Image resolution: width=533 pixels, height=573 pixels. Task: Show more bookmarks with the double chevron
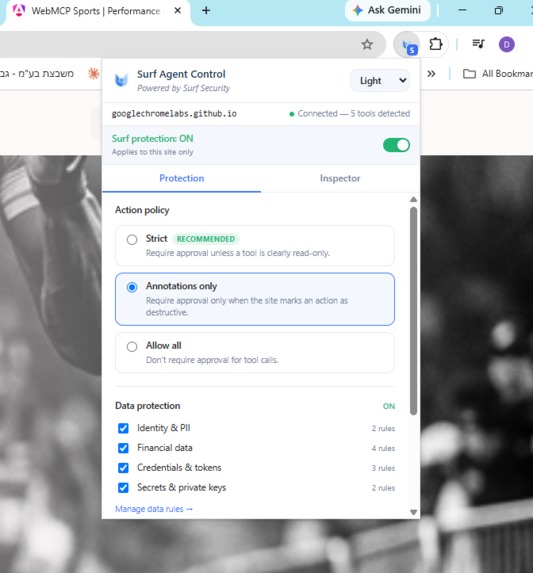click(431, 74)
